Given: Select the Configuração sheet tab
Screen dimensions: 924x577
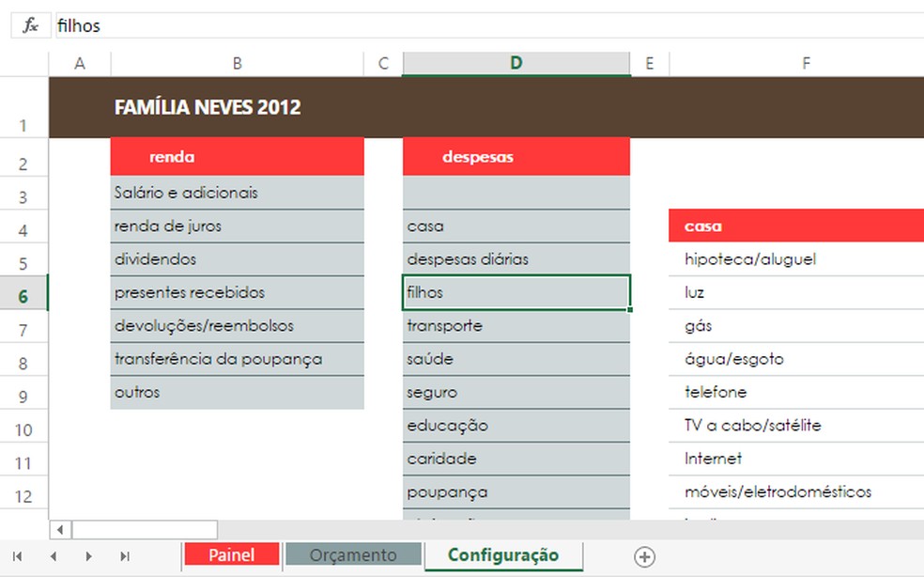Looking at the screenshot, I should pos(503,554).
